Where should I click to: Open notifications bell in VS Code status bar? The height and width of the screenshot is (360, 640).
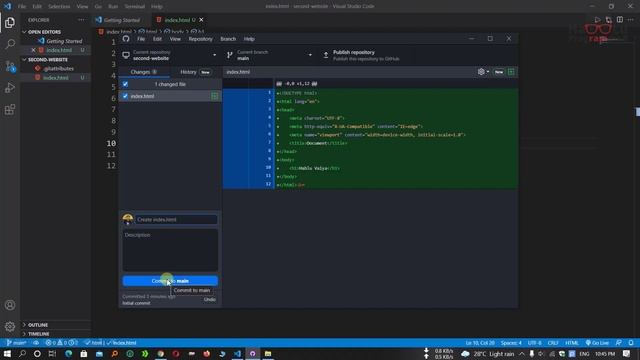pos(631,343)
